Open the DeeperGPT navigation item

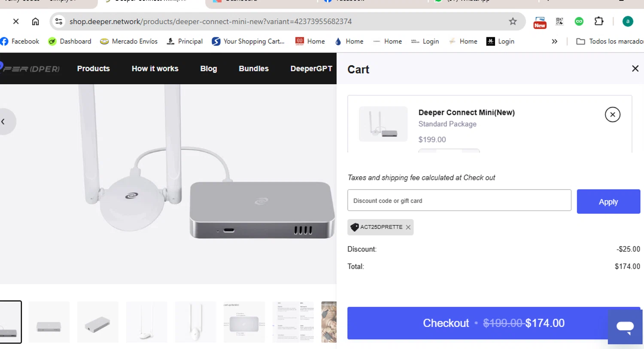(311, 69)
